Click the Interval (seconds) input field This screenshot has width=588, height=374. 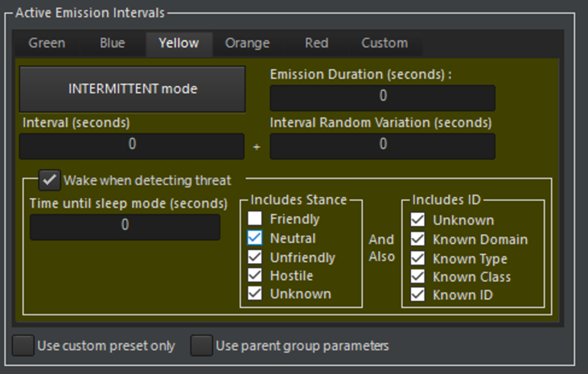coord(131,146)
